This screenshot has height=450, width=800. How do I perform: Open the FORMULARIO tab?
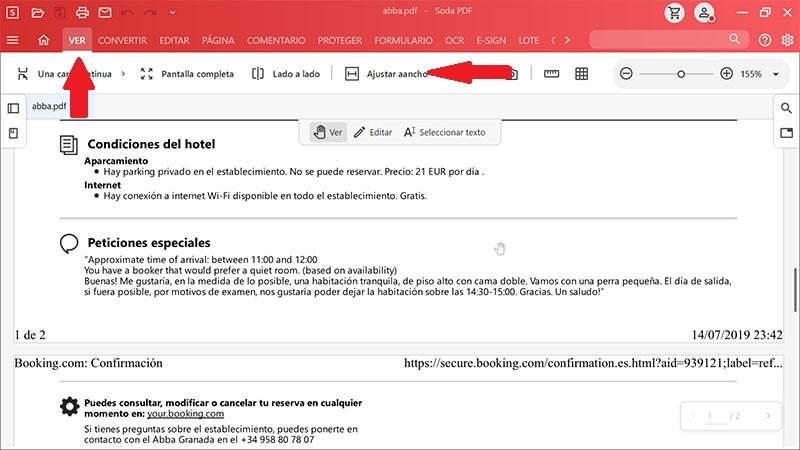tap(403, 40)
